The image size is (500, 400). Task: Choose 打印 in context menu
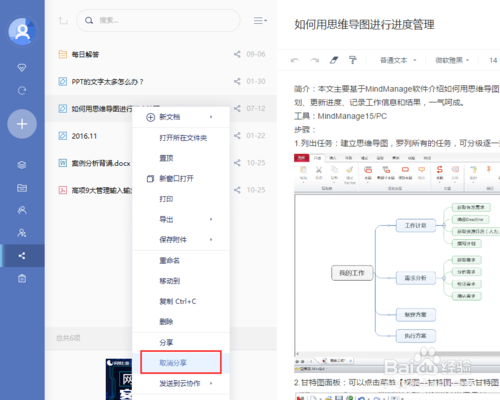tap(181, 199)
